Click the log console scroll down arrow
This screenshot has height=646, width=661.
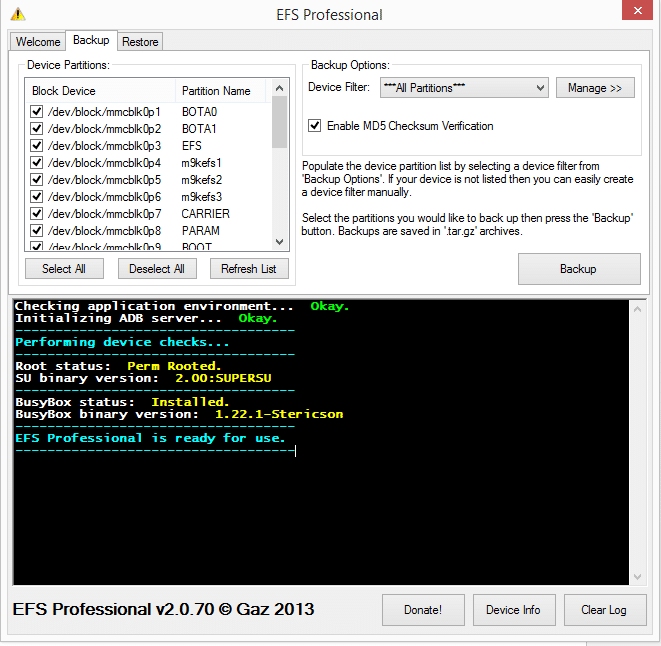click(x=637, y=576)
